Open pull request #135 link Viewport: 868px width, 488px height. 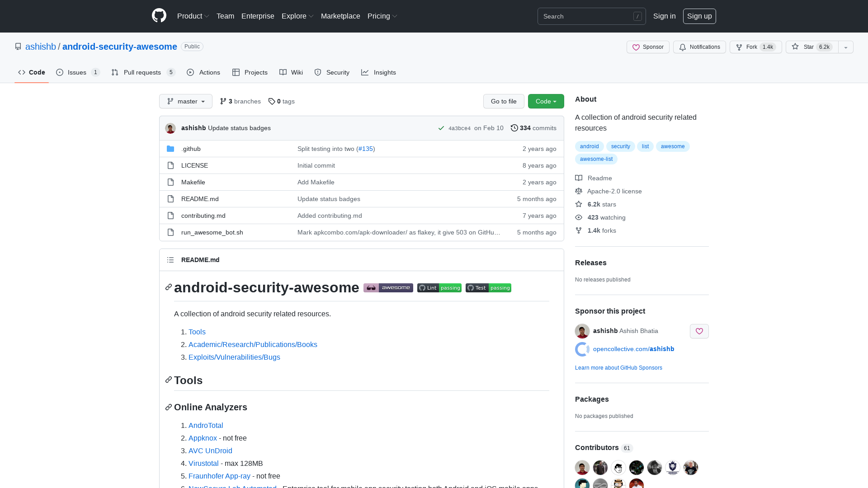365,149
